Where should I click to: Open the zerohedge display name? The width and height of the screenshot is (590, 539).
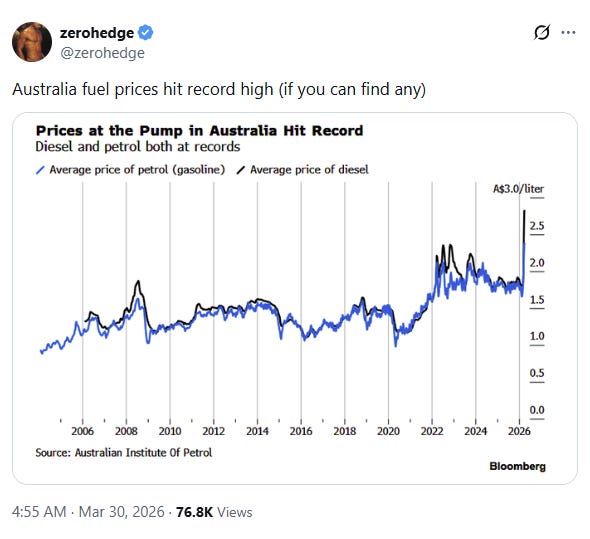(x=97, y=33)
